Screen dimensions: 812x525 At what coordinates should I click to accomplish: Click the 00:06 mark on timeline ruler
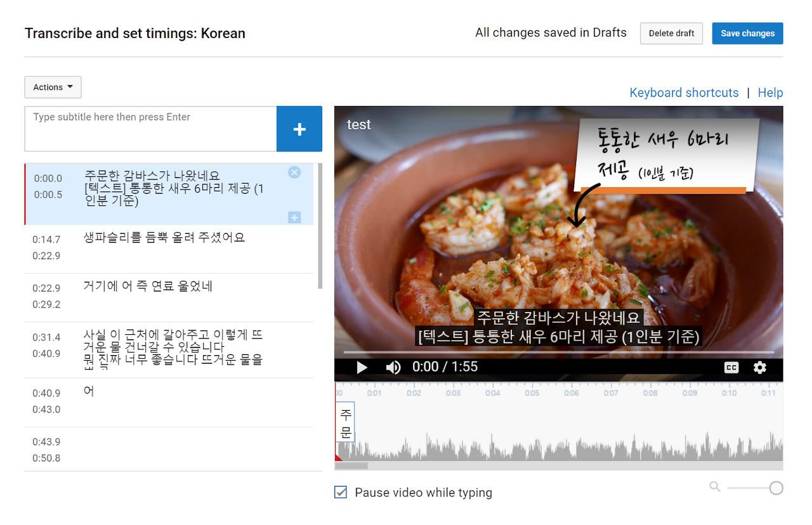pyautogui.click(x=572, y=393)
